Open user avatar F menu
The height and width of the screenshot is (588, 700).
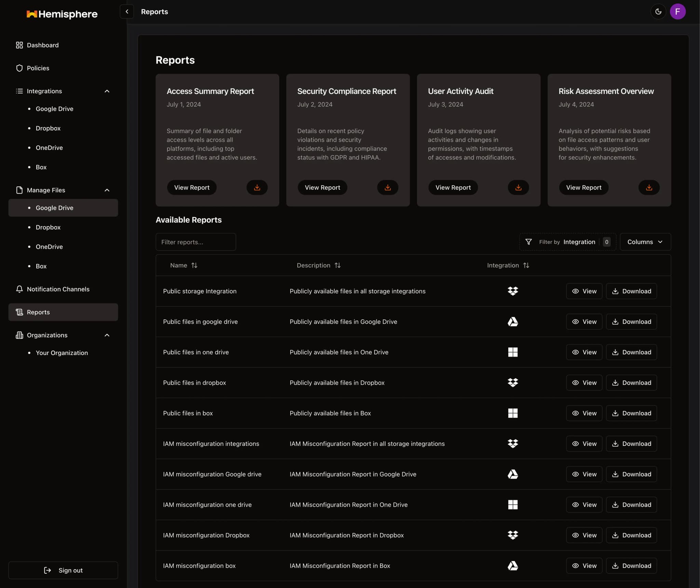point(677,12)
